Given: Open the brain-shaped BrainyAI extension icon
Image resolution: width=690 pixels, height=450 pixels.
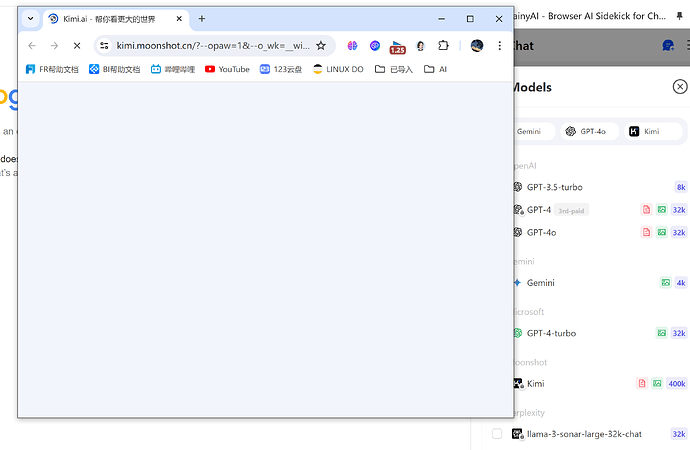Looking at the screenshot, I should point(352,45).
